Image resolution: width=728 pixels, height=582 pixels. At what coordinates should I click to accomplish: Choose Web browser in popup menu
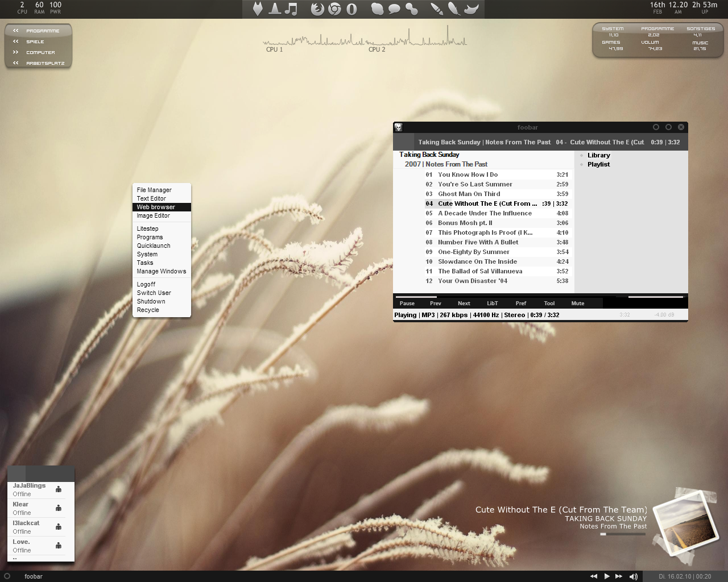(162, 207)
